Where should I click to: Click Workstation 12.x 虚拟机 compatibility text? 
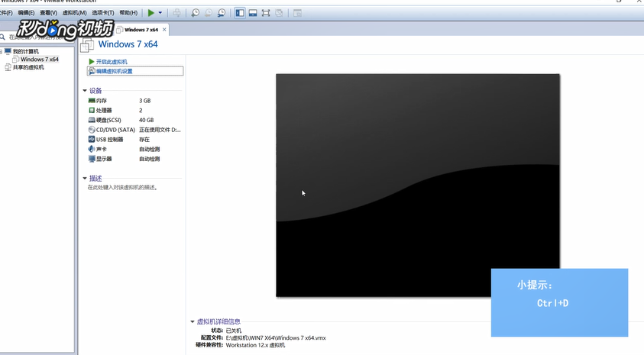255,346
